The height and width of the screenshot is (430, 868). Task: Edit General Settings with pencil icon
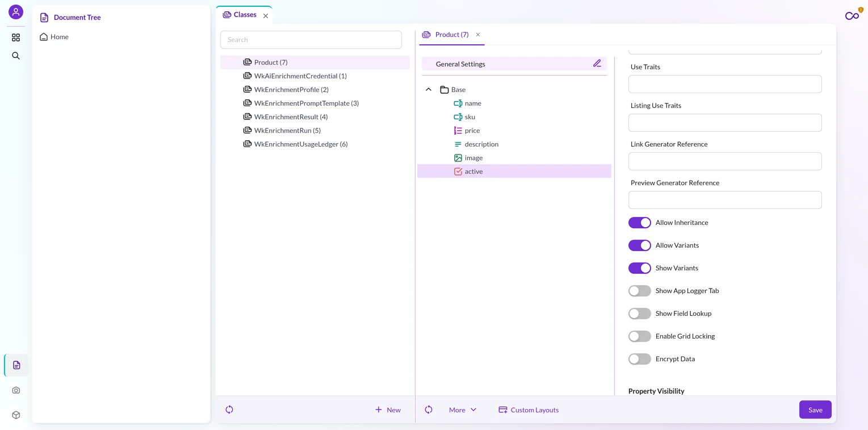tap(597, 64)
